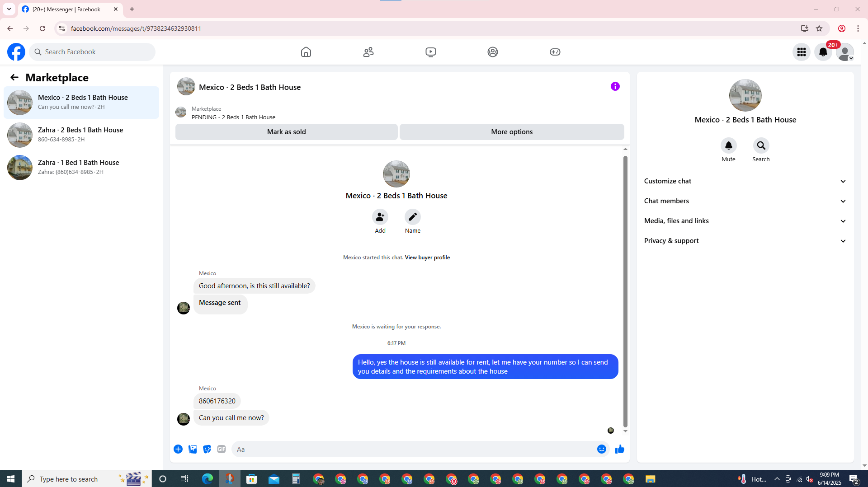Open Zahra · 1 Bed 1 Bath House conversation
Screen dimensions: 868x487
(81, 168)
